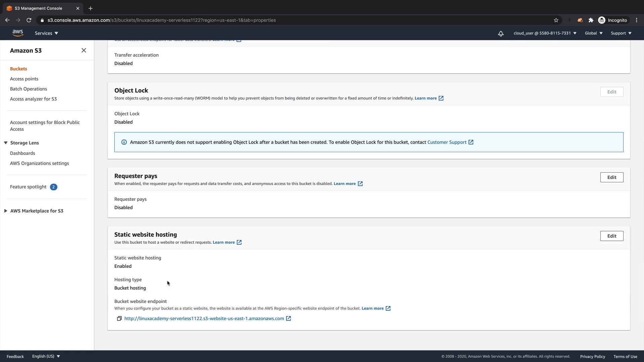Expand the cloud_user account dropdown

coord(545,33)
